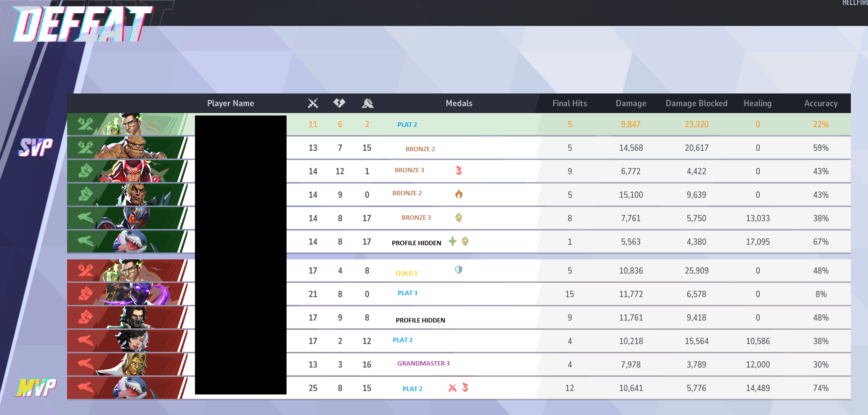Select the 15,100 damage value
Image resolution: width=868 pixels, height=415 pixels.
(x=631, y=195)
